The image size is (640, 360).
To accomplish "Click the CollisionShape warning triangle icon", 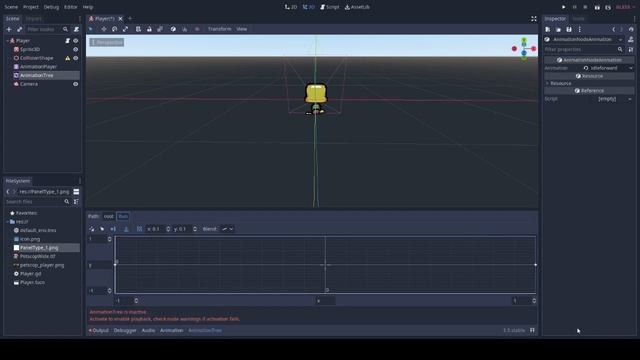I will coord(68,58).
